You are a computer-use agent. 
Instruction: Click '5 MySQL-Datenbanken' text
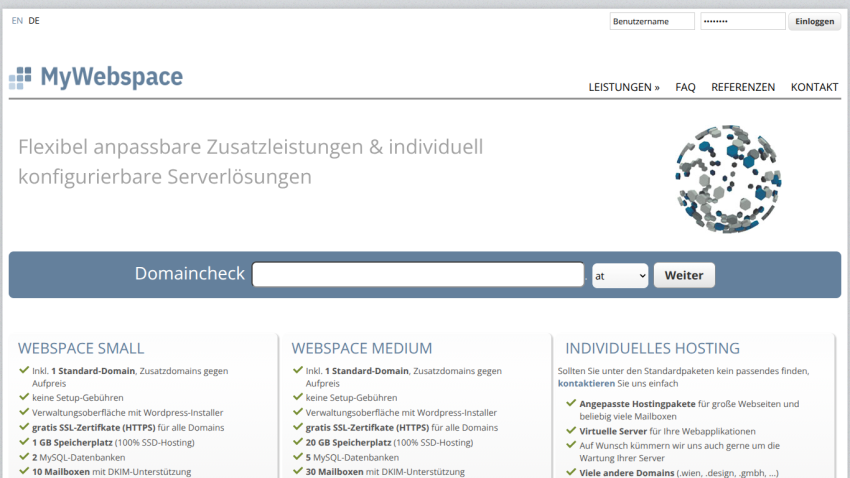352,457
